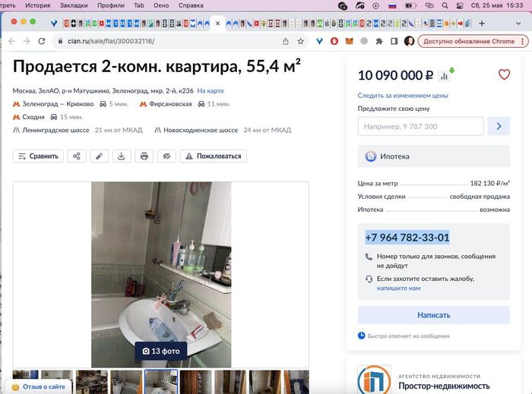
Task: Click the pencil note icon
Action: (99, 156)
